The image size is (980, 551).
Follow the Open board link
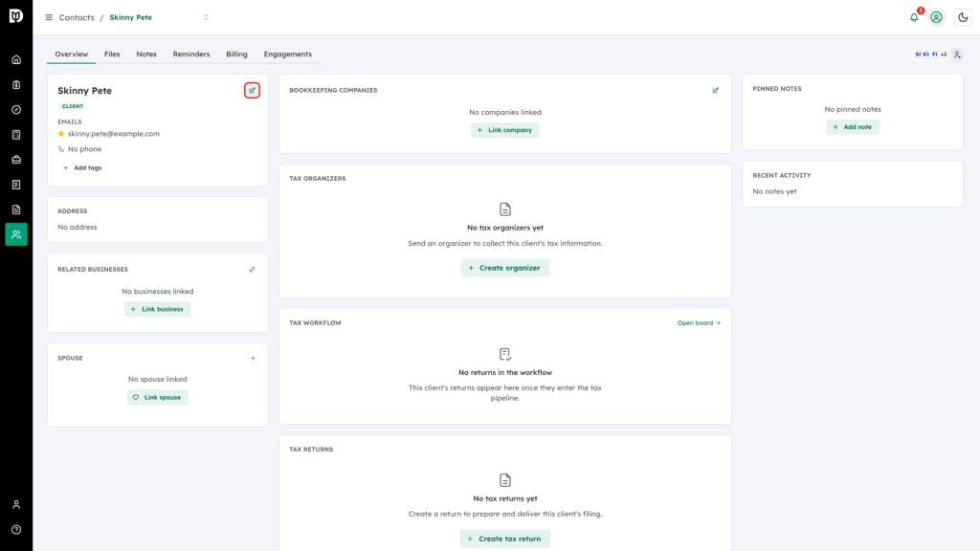[x=699, y=323]
